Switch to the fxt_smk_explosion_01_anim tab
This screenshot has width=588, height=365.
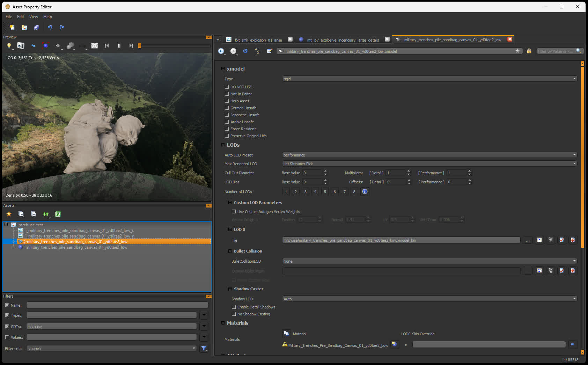258,40
